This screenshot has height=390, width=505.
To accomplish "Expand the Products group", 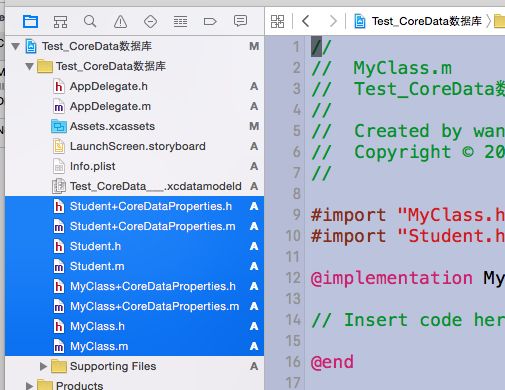I will coord(29,386).
